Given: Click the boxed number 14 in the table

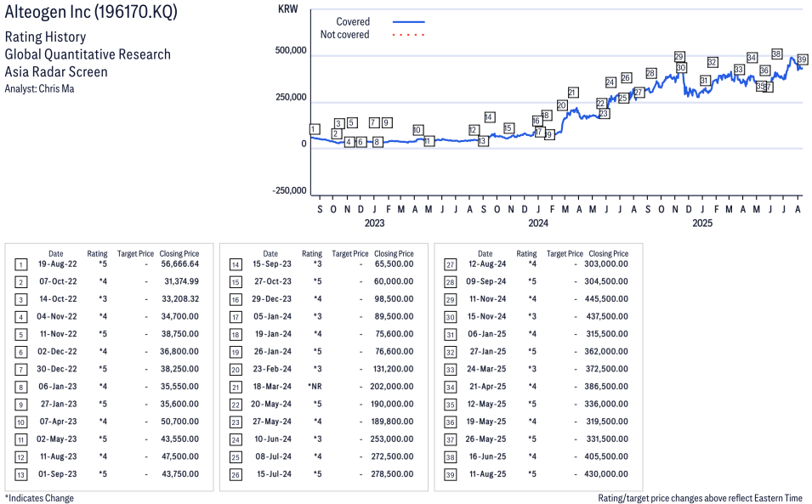Looking at the screenshot, I should coord(236,265).
